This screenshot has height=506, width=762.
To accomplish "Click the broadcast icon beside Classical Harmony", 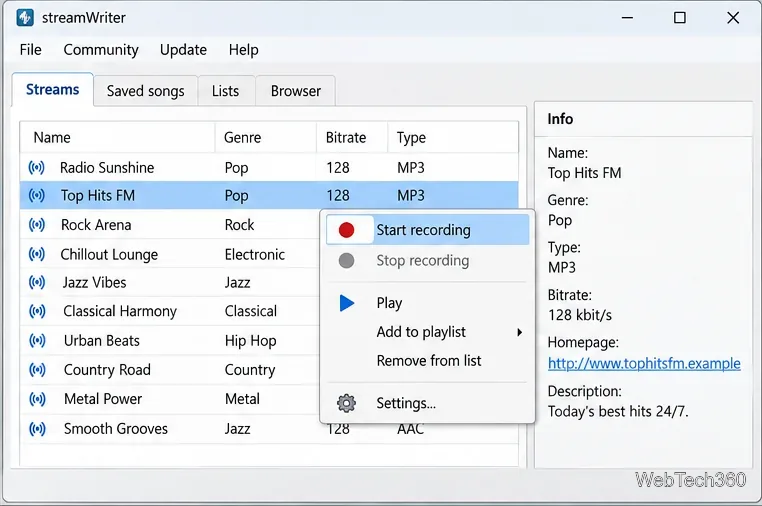I will 37,311.
